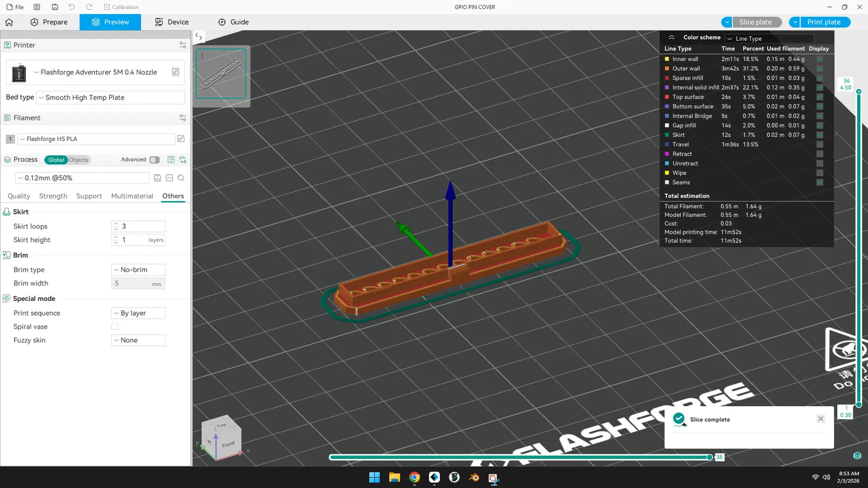The image size is (868, 488).
Task: Click the Print plate button
Action: pyautogui.click(x=826, y=22)
